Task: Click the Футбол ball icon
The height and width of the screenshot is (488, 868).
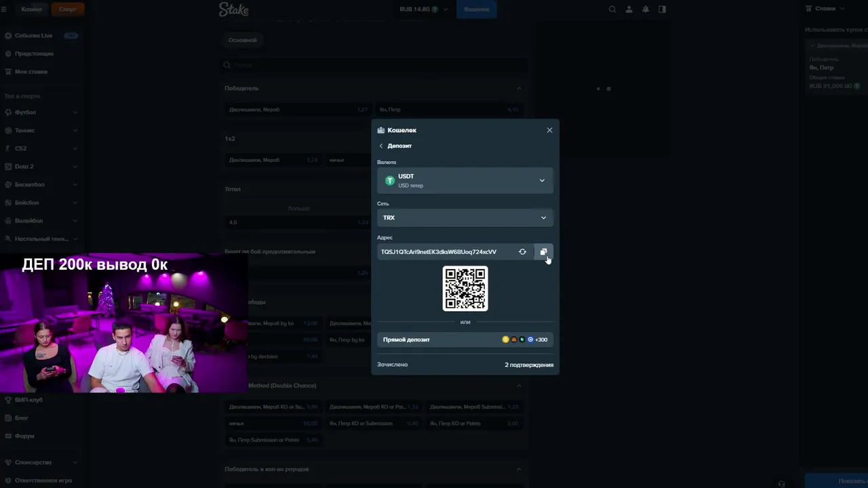Action: pyautogui.click(x=8, y=113)
